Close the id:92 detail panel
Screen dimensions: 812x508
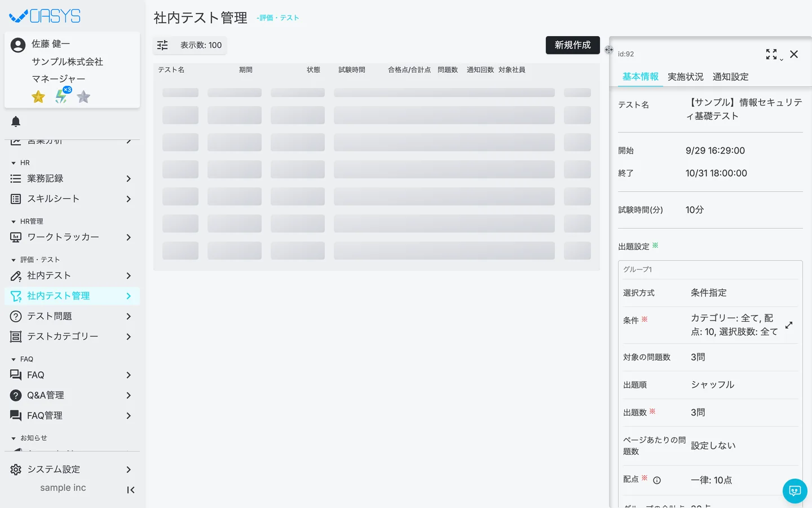[794, 54]
